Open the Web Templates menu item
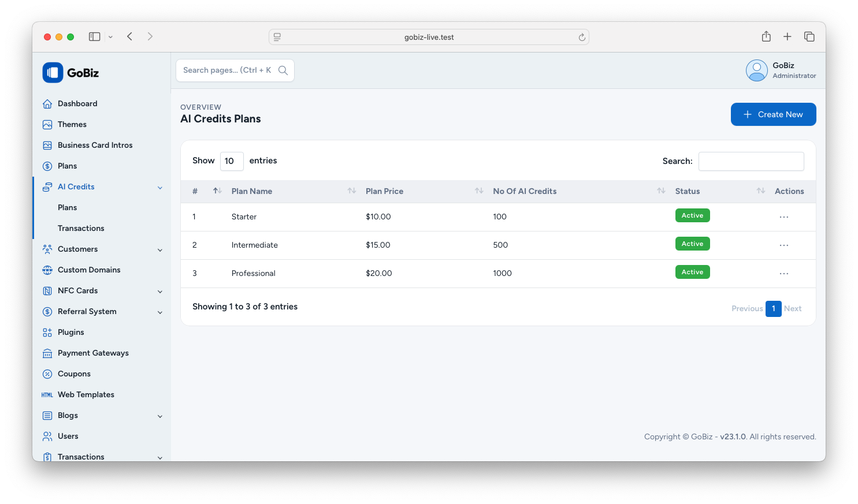 tap(86, 395)
